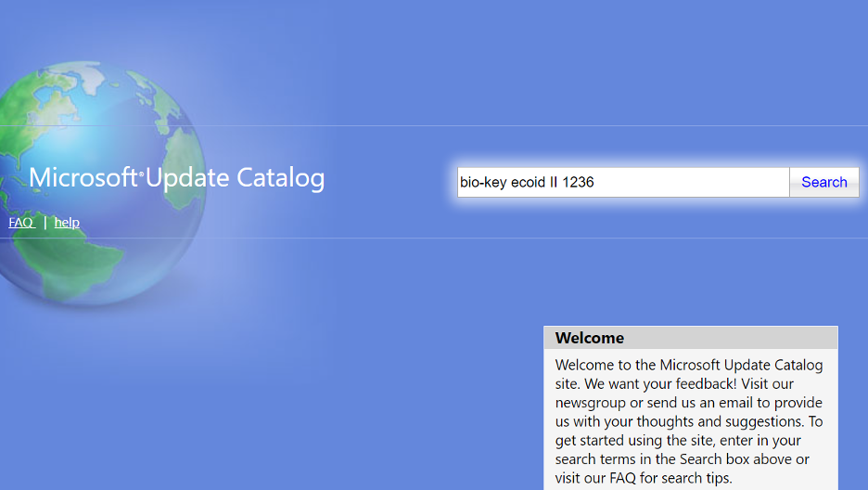The width and height of the screenshot is (868, 490).
Task: Click the Microsoft Update Catalog title
Action: tap(176, 178)
